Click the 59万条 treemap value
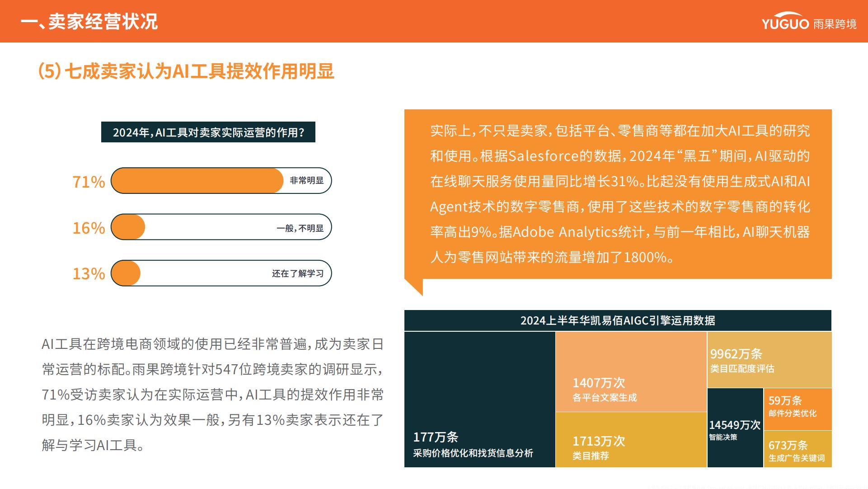This screenshot has width=868, height=489. pos(785,400)
